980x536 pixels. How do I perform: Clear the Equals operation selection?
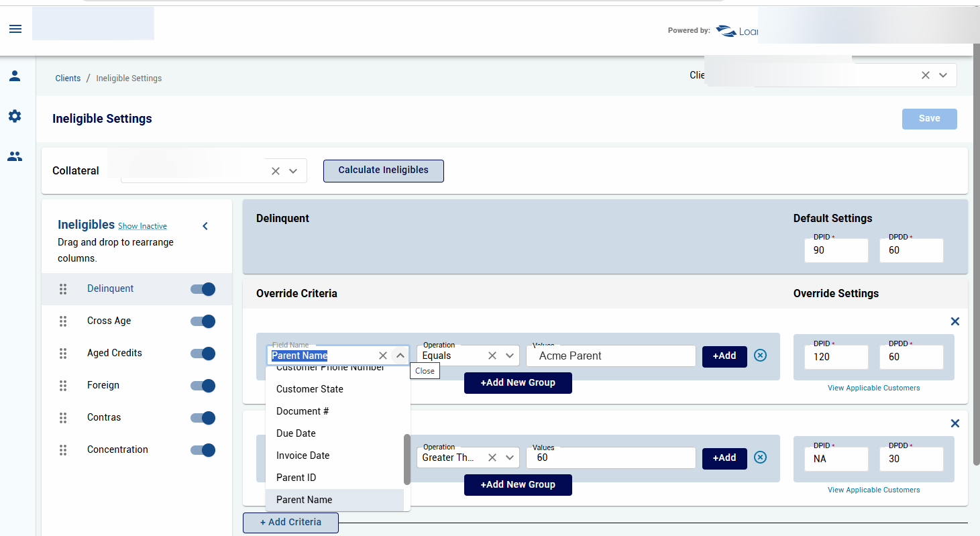click(x=492, y=356)
